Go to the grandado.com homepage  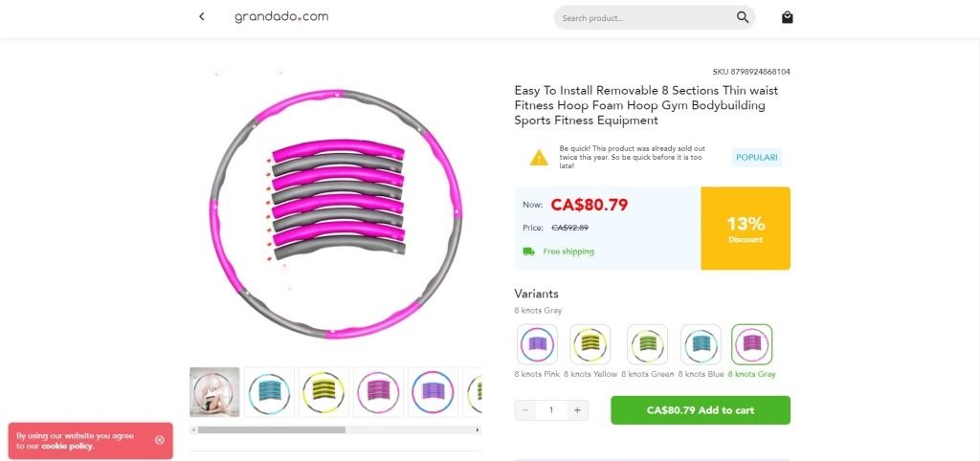click(281, 16)
